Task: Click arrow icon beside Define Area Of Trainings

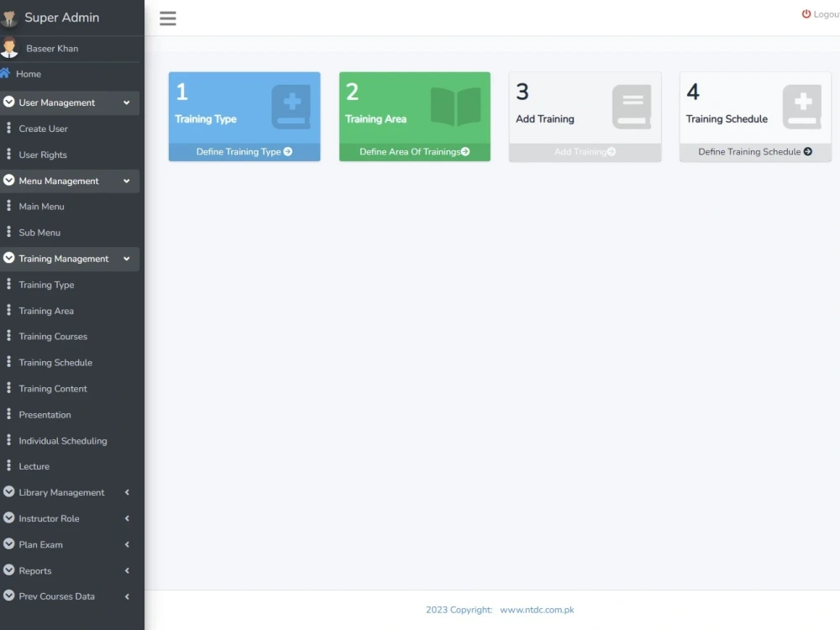Action: (x=465, y=151)
